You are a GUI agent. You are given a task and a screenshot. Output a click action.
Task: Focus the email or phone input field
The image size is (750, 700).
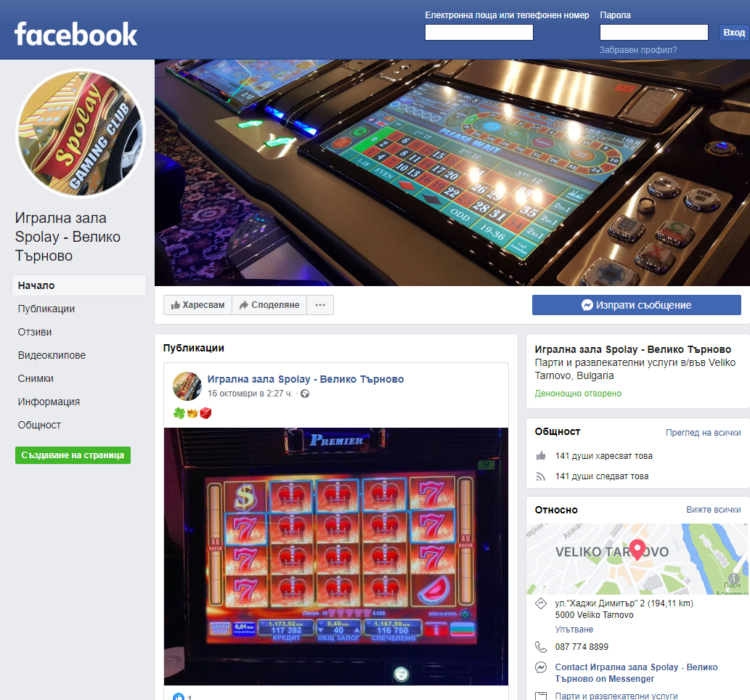(478, 32)
